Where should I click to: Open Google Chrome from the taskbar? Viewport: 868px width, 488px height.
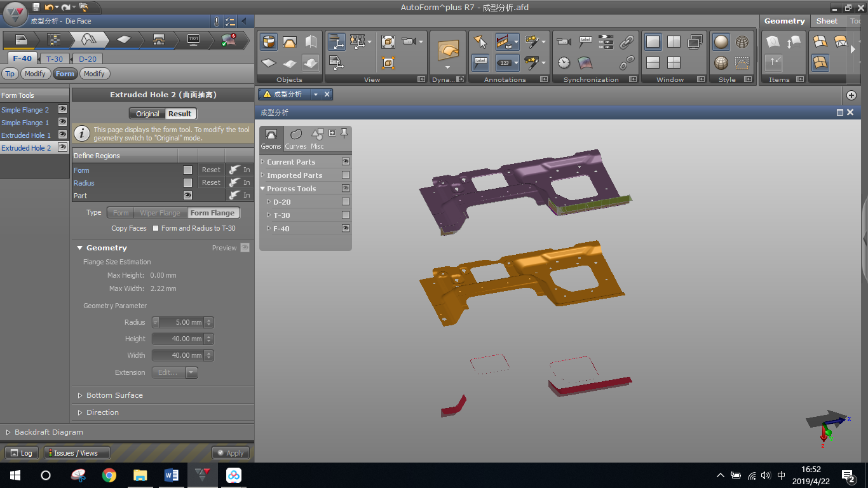tap(109, 475)
